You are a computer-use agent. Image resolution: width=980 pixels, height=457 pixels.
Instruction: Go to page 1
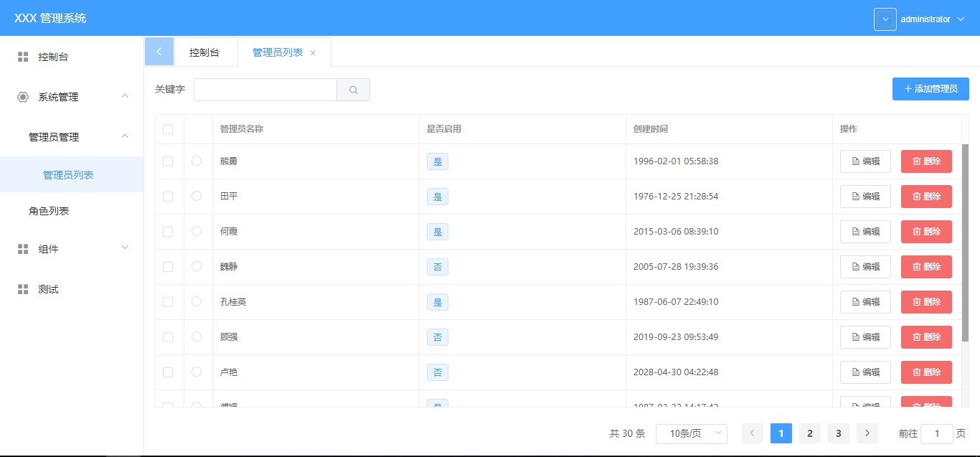781,433
